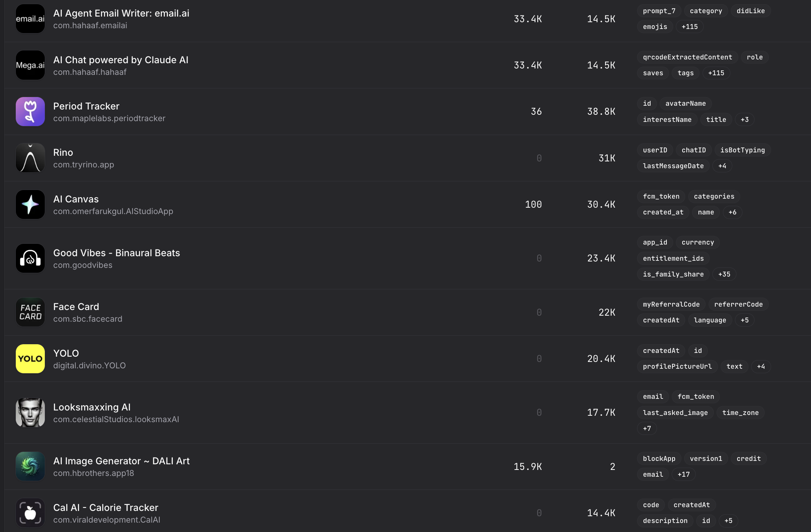Viewport: 811px width, 532px height.
Task: Click the DALI Art swirl icon
Action: coord(30,467)
